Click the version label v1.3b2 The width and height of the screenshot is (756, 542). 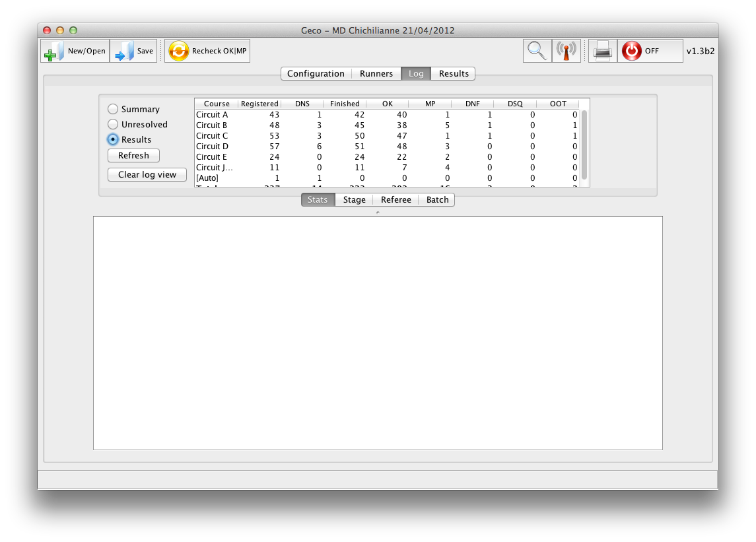pos(700,51)
